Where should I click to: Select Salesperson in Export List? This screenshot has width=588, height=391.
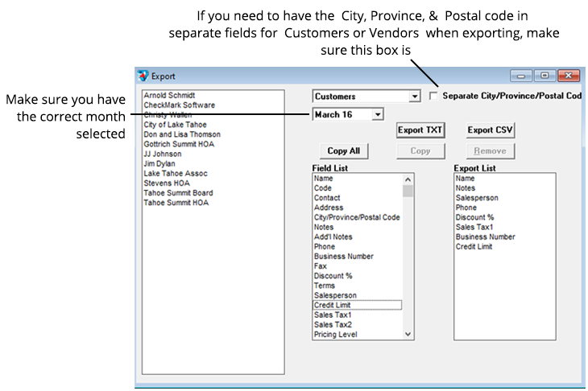pos(476,198)
